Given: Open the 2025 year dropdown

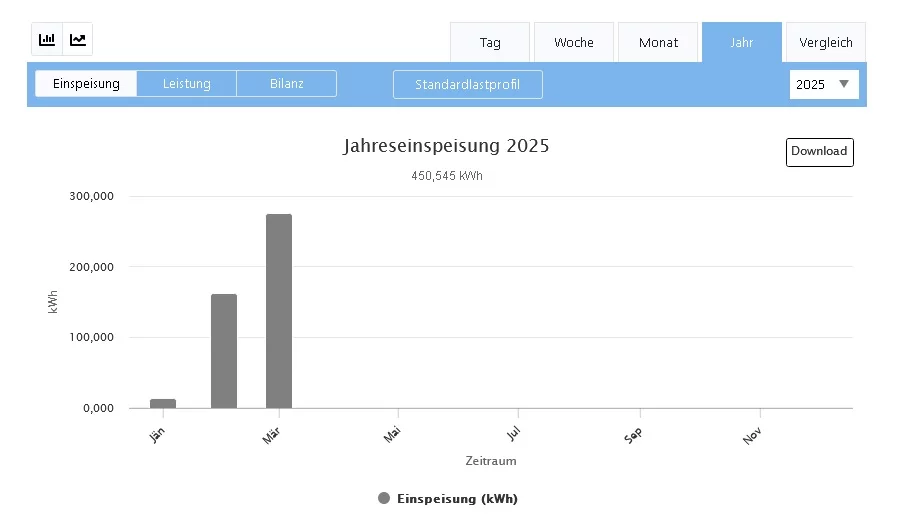Looking at the screenshot, I should (x=823, y=84).
